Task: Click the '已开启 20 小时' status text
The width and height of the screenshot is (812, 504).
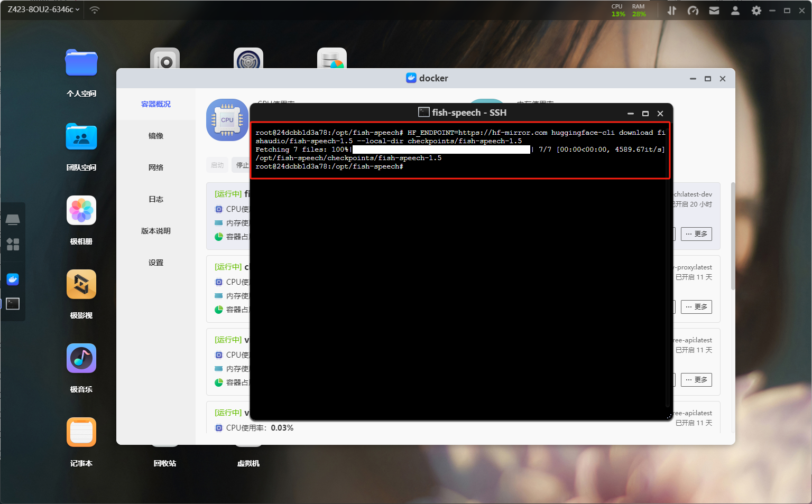Action: [693, 204]
